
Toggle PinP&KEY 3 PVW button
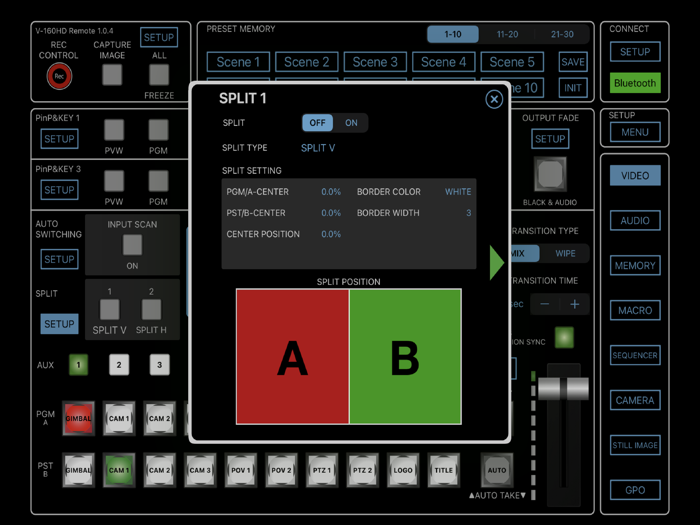coord(114,181)
